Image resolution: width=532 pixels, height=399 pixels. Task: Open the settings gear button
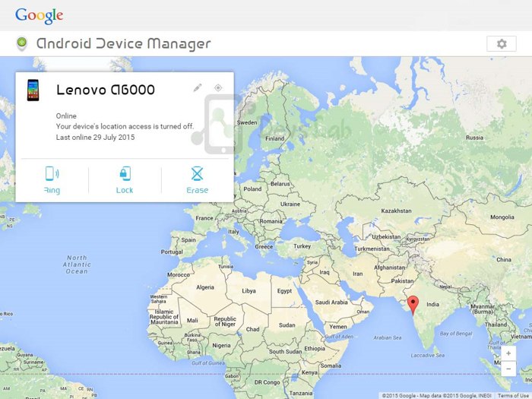[501, 44]
